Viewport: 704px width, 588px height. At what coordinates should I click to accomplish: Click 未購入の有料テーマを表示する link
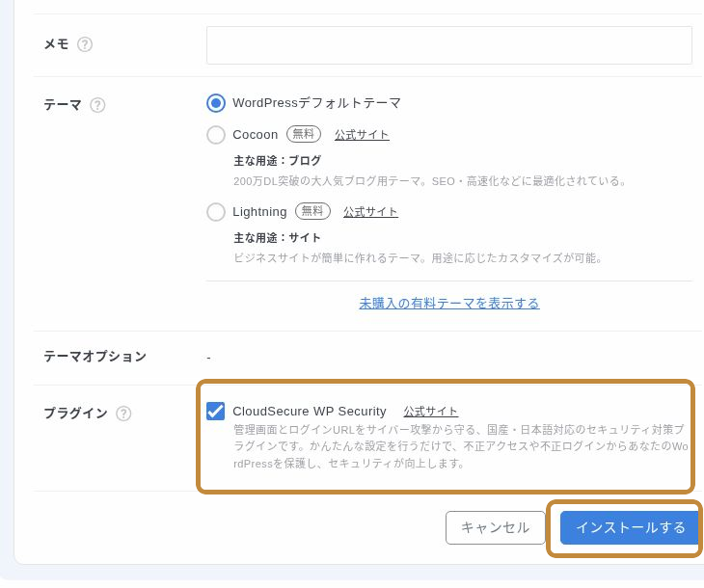pyautogui.click(x=449, y=304)
